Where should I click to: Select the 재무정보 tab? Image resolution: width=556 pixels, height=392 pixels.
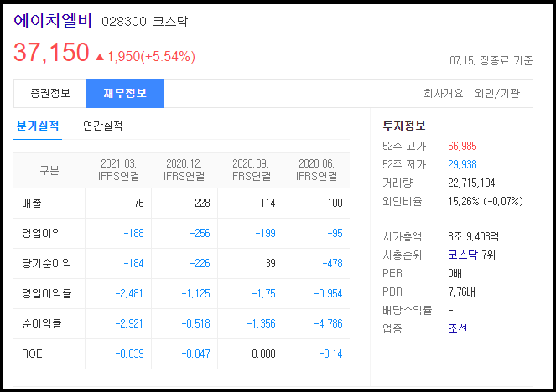click(x=125, y=94)
